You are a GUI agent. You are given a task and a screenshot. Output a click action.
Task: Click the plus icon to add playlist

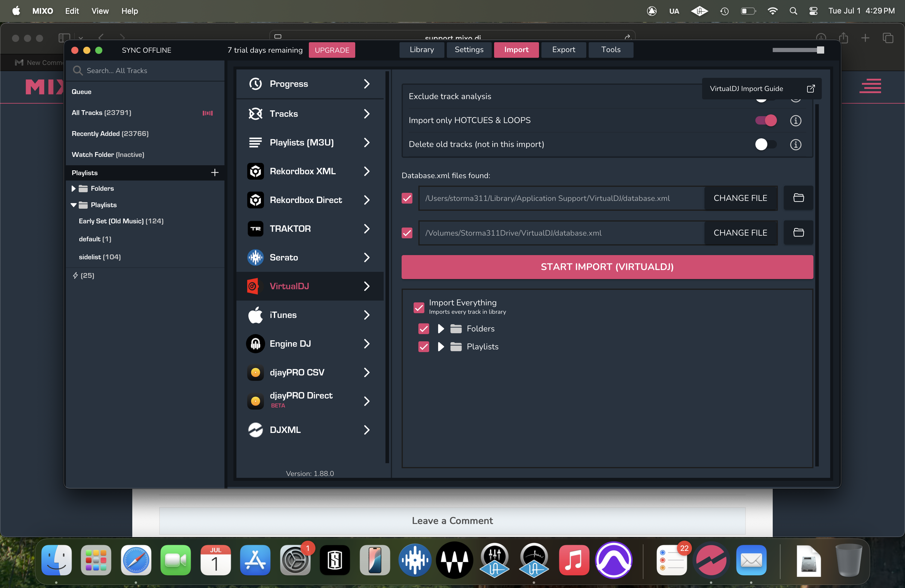pos(215,173)
